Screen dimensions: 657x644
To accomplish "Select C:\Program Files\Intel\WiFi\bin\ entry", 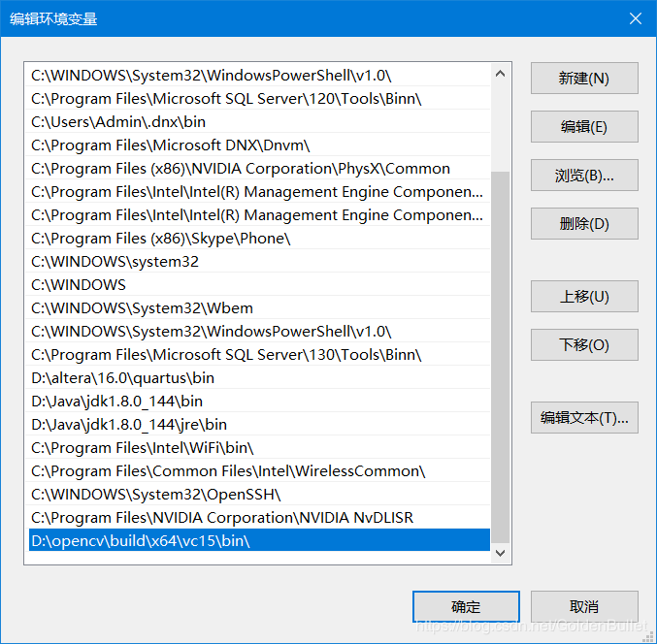I will (259, 448).
